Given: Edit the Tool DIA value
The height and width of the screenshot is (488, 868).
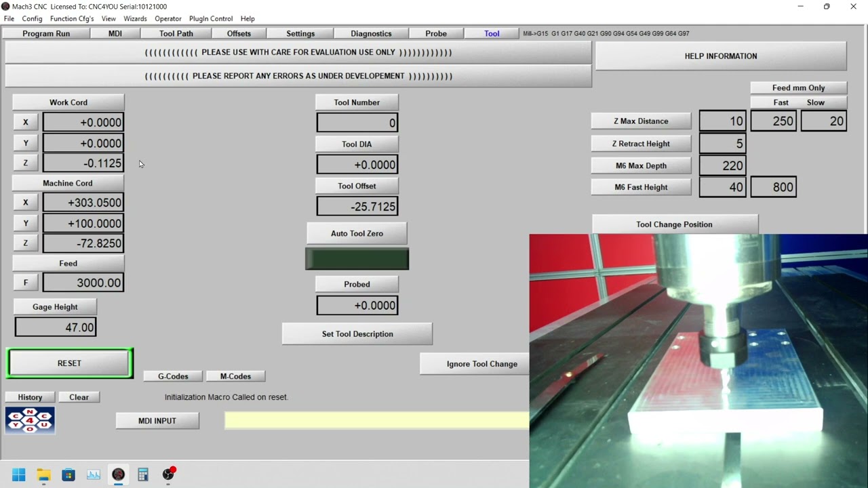Looking at the screenshot, I should [x=357, y=165].
